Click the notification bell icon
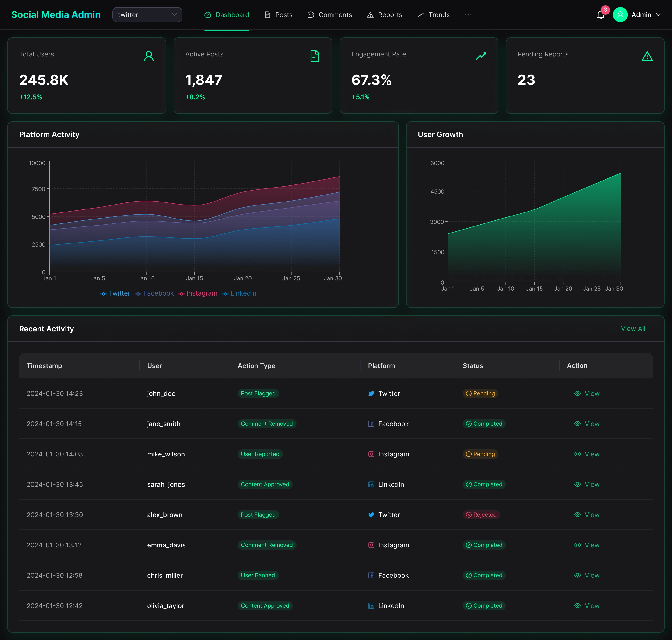The height and width of the screenshot is (640, 672). pos(600,15)
